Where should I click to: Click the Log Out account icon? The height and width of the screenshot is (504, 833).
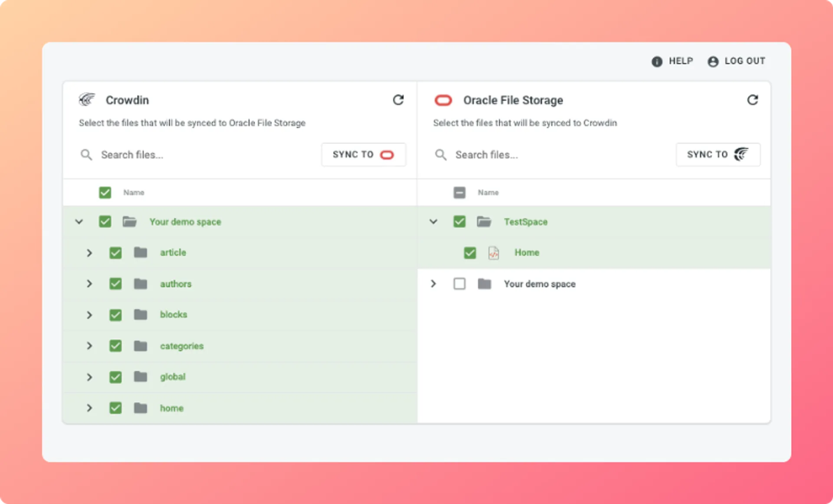click(713, 62)
